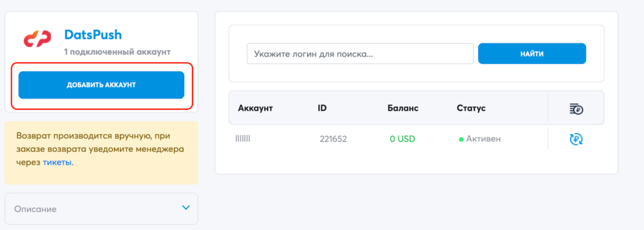Click the money transfer icon in table header
This screenshot has height=230, width=644.
(x=576, y=109)
